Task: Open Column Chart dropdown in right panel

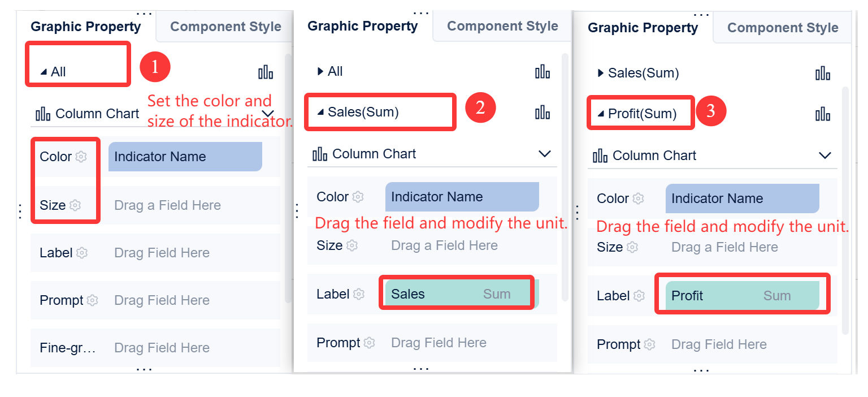Action: (825, 156)
